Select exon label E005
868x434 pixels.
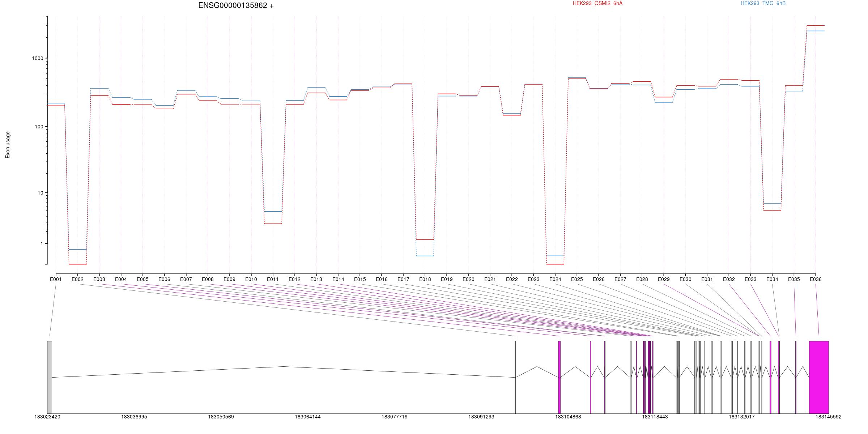pyautogui.click(x=142, y=279)
